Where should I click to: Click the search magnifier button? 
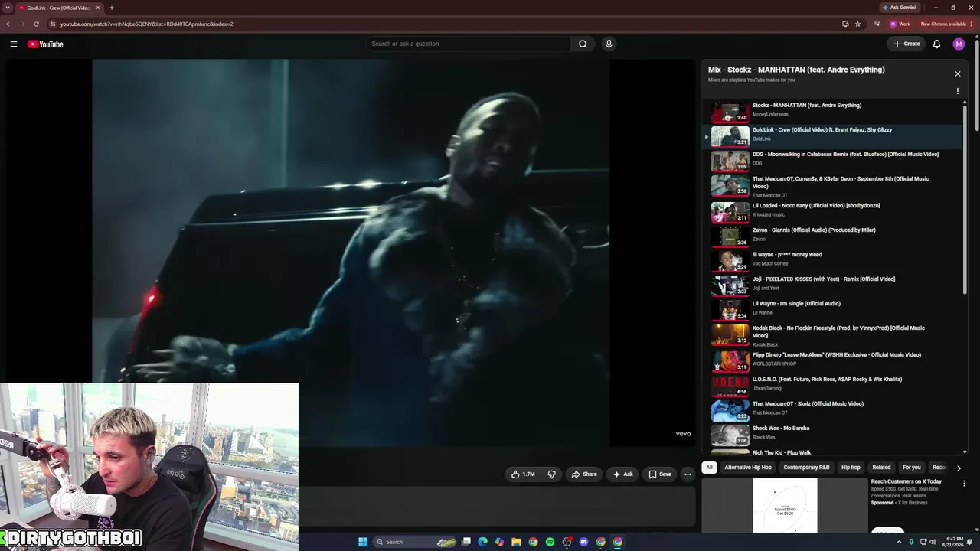pos(583,44)
